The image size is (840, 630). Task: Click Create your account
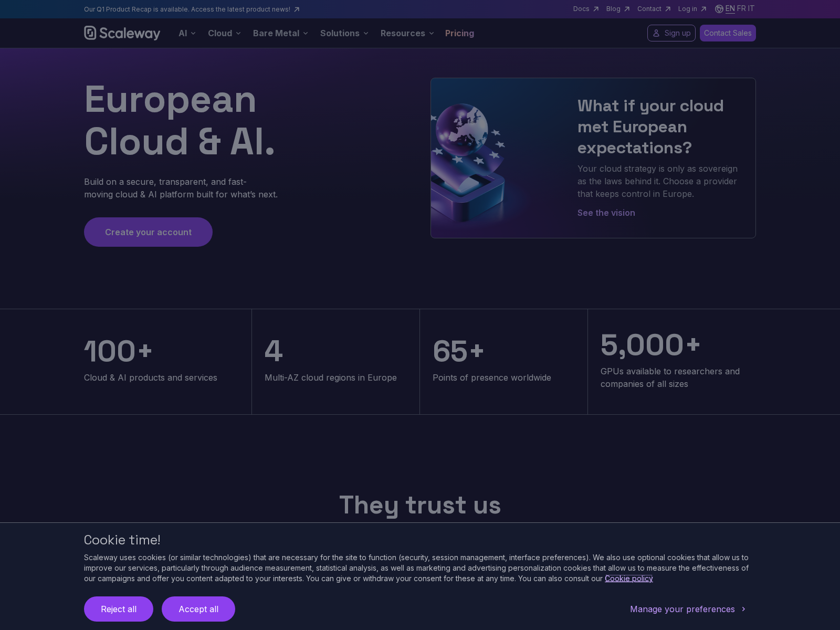[148, 232]
